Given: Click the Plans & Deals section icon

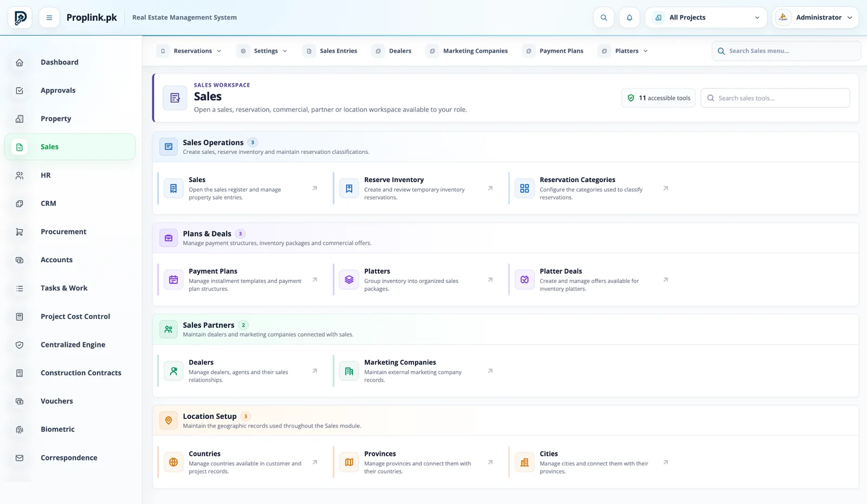Looking at the screenshot, I should [169, 238].
